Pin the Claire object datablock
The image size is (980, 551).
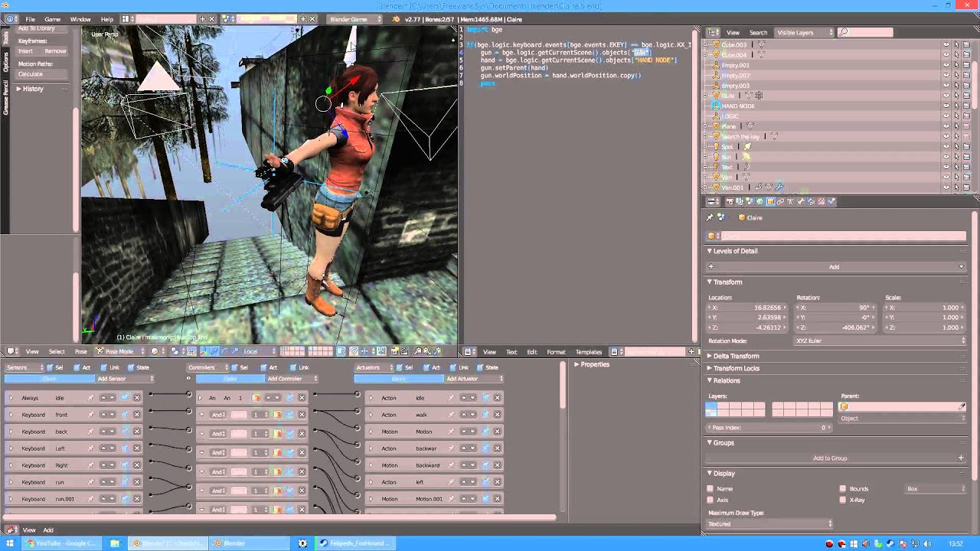click(x=710, y=217)
